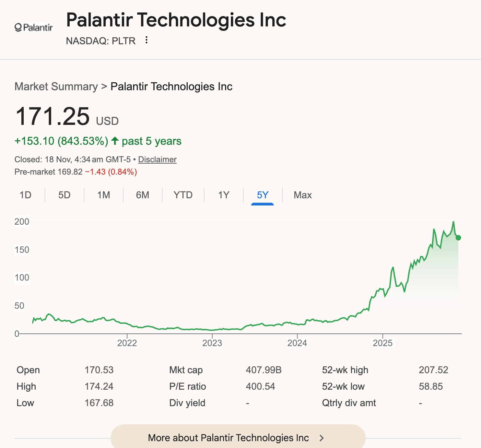
Task: Click the 2024 marker on the chart axis
Action: pyautogui.click(x=297, y=343)
